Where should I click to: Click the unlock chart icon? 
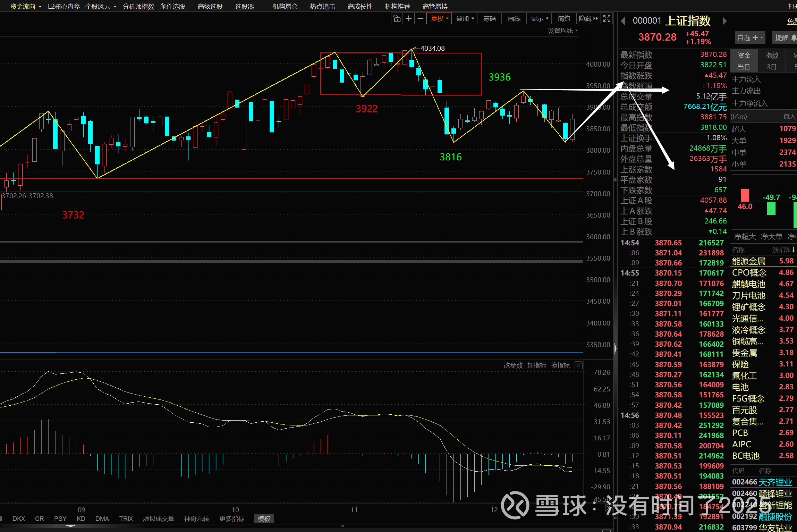(397, 18)
